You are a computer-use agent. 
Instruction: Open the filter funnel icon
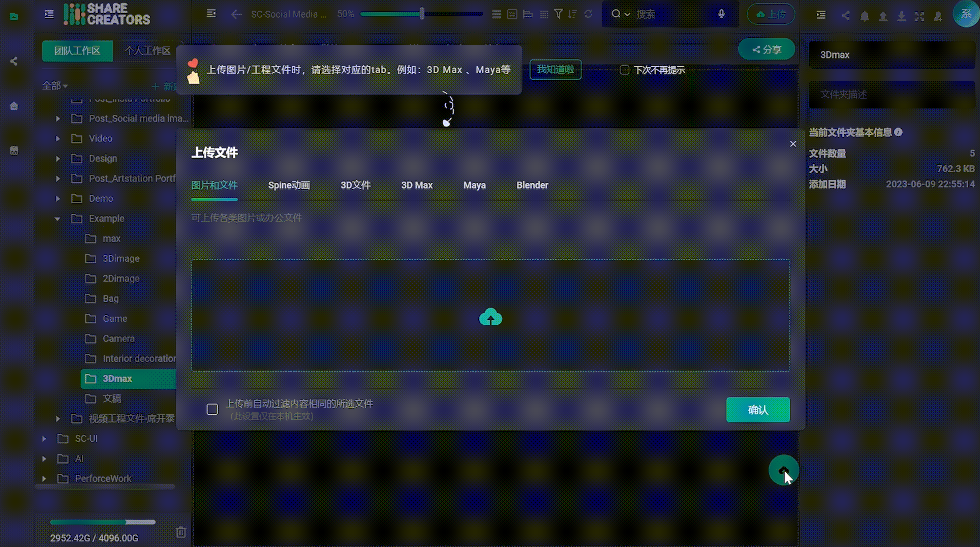point(558,14)
